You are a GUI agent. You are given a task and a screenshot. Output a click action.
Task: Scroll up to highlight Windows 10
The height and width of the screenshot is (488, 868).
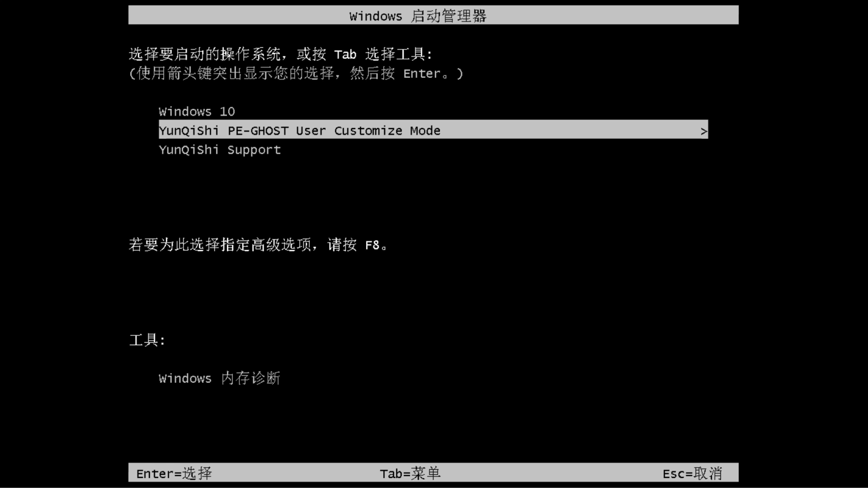197,111
